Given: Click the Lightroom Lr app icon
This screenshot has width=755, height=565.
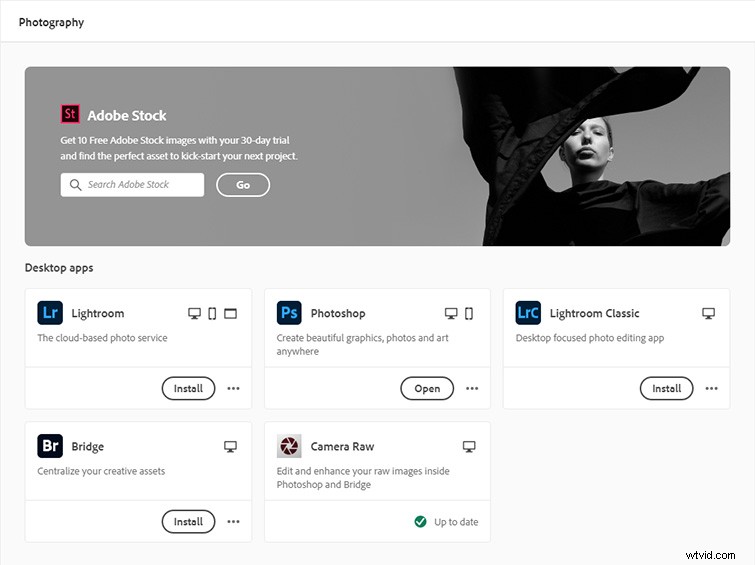Looking at the screenshot, I should click(x=50, y=313).
